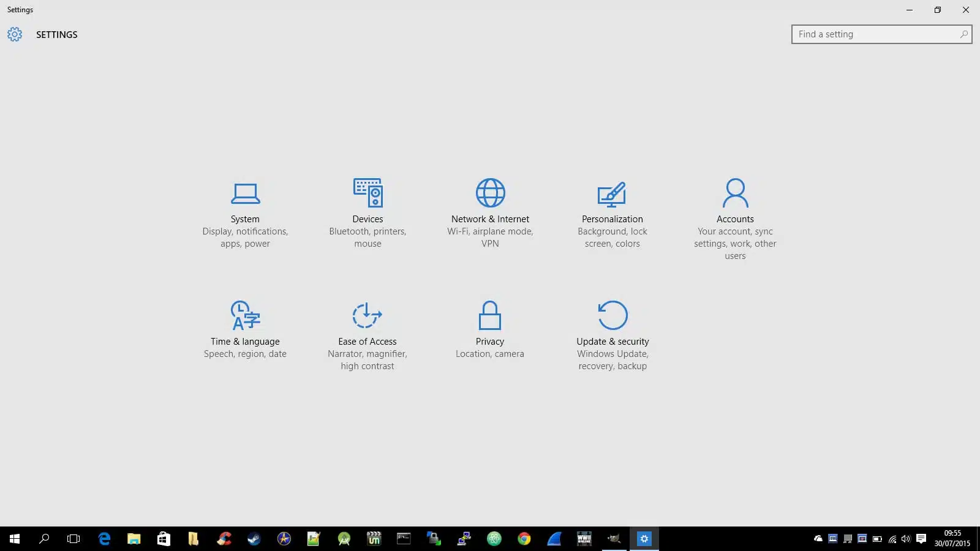This screenshot has height=551, width=980.
Task: Open the Accounts settings category
Action: [x=735, y=217]
